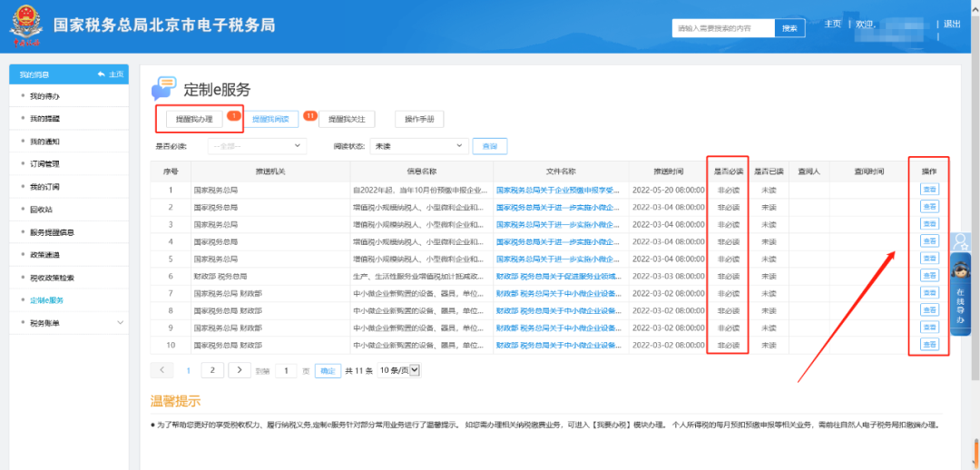Viewport: 980px width, 470px height.
Task: Click the 定制e服务 chat bubble icon
Action: (164, 89)
